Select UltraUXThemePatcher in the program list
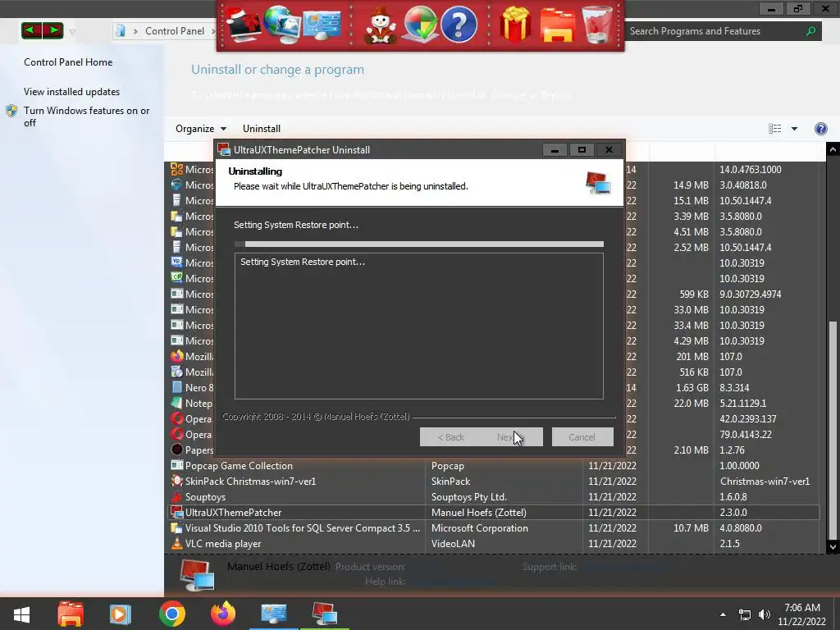The height and width of the screenshot is (630, 840). click(494, 512)
